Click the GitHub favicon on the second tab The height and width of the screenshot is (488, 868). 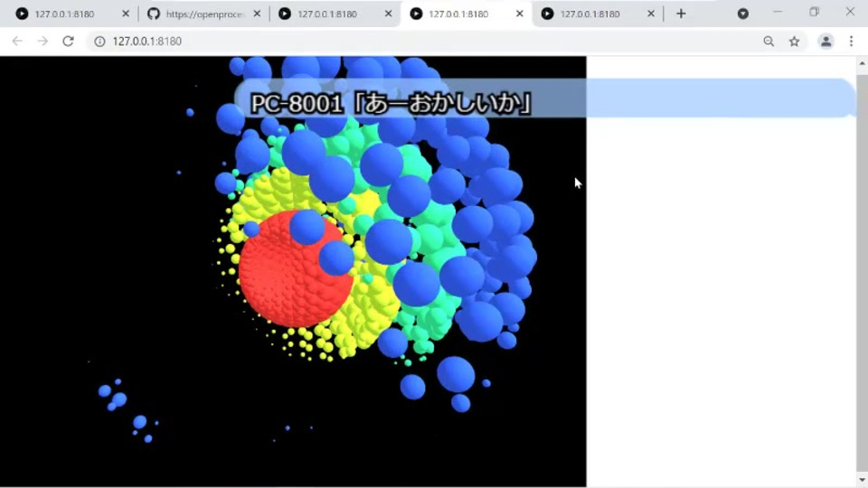pos(154,14)
